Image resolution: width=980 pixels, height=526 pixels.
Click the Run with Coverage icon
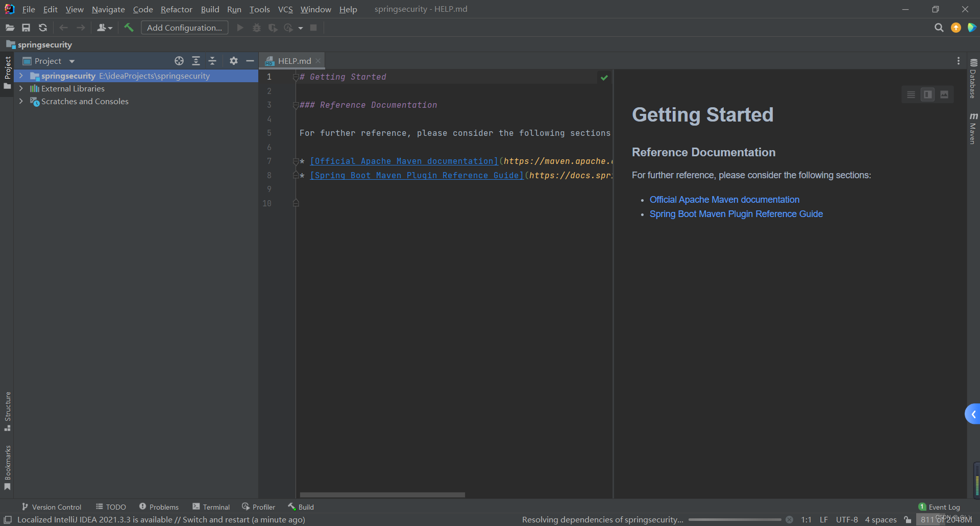point(273,28)
